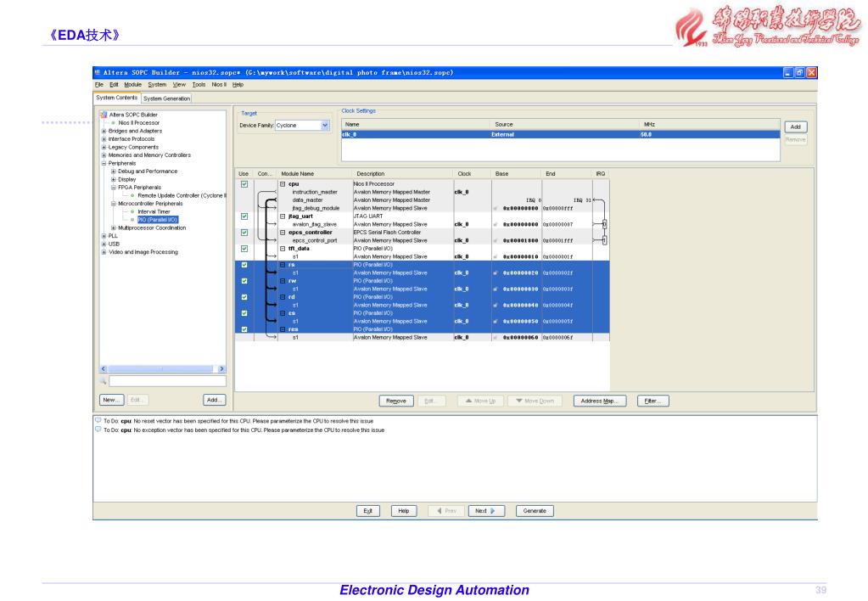Open the Device Family dropdown
The image size is (868, 601).
(x=325, y=125)
